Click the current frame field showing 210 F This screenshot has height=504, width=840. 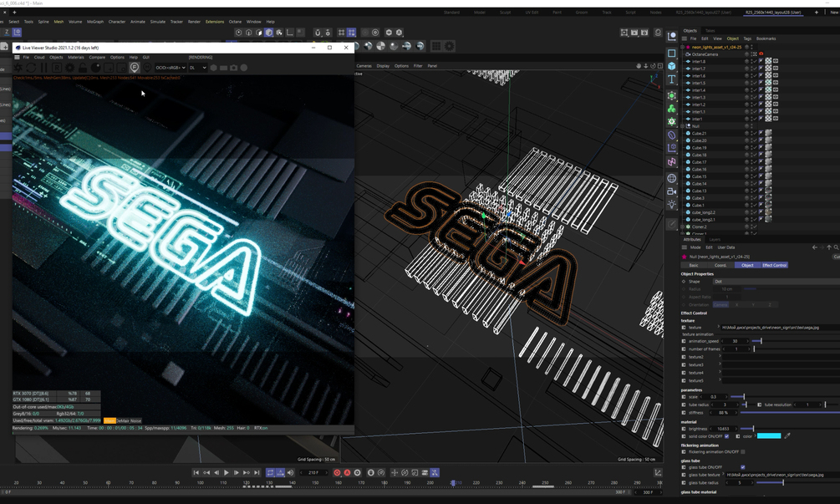point(314,472)
